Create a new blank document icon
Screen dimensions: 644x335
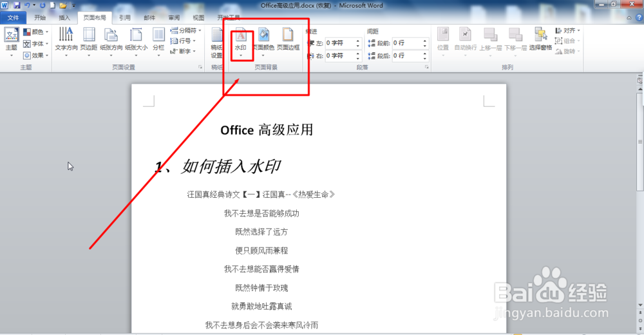coord(53,5)
